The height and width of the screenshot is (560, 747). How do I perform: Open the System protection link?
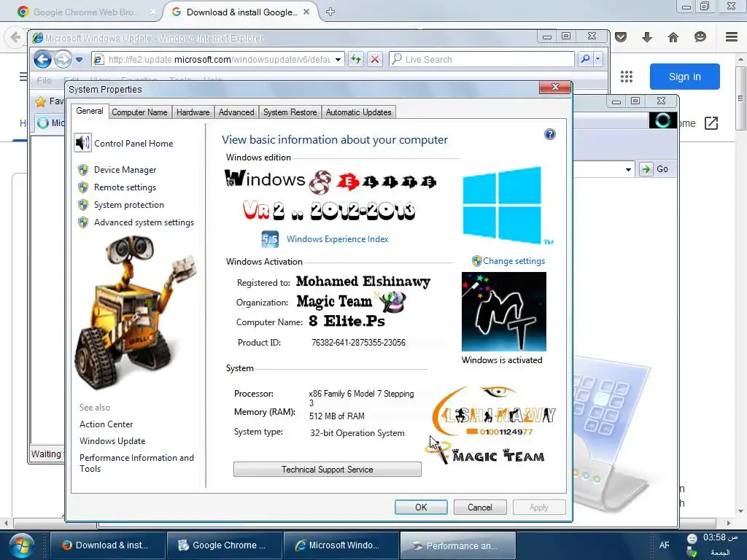pos(128,205)
